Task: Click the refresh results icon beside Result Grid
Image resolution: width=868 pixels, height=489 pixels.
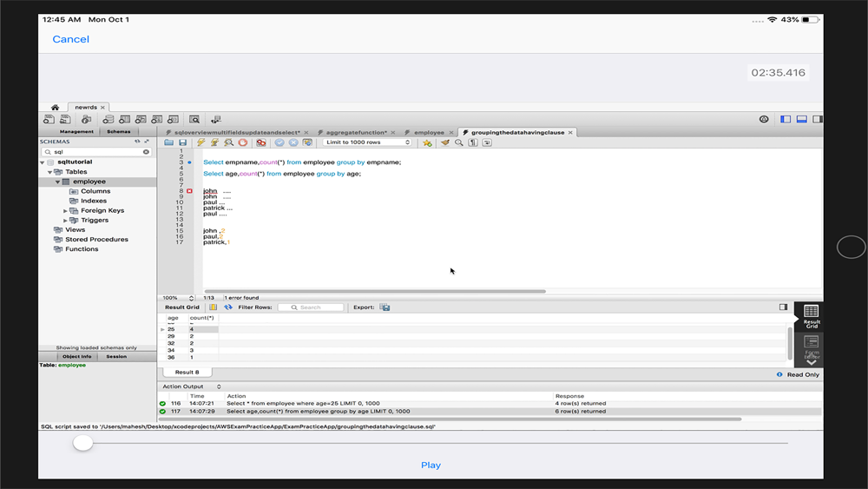Action: pyautogui.click(x=228, y=307)
